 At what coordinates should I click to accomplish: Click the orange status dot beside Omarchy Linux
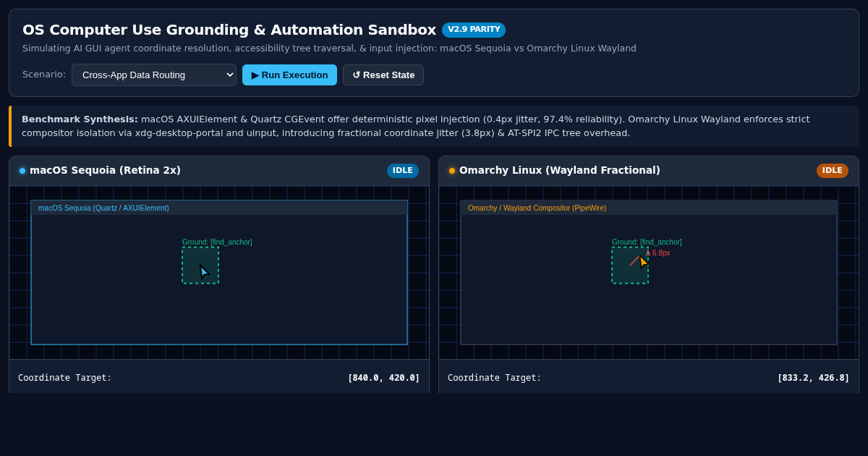click(x=452, y=171)
